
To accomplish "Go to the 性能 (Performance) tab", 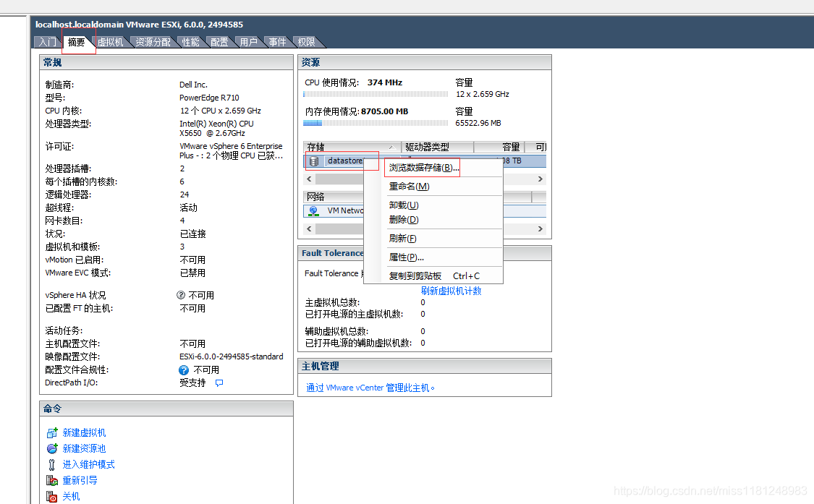I will (x=190, y=42).
